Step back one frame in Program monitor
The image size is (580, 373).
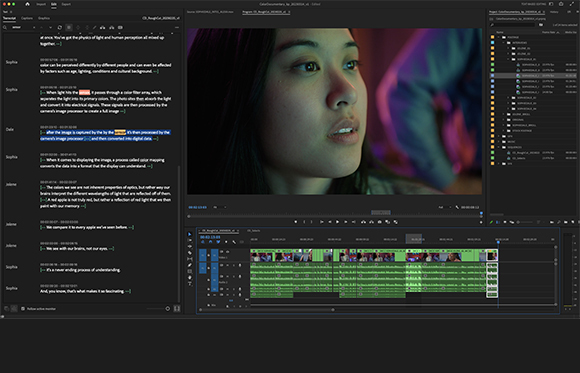pyautogui.click(x=330, y=222)
